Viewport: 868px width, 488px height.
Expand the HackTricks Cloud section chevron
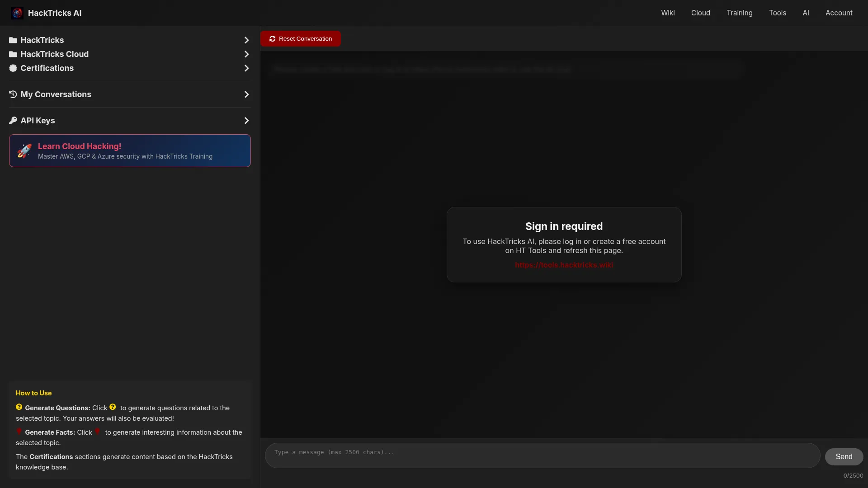point(246,54)
